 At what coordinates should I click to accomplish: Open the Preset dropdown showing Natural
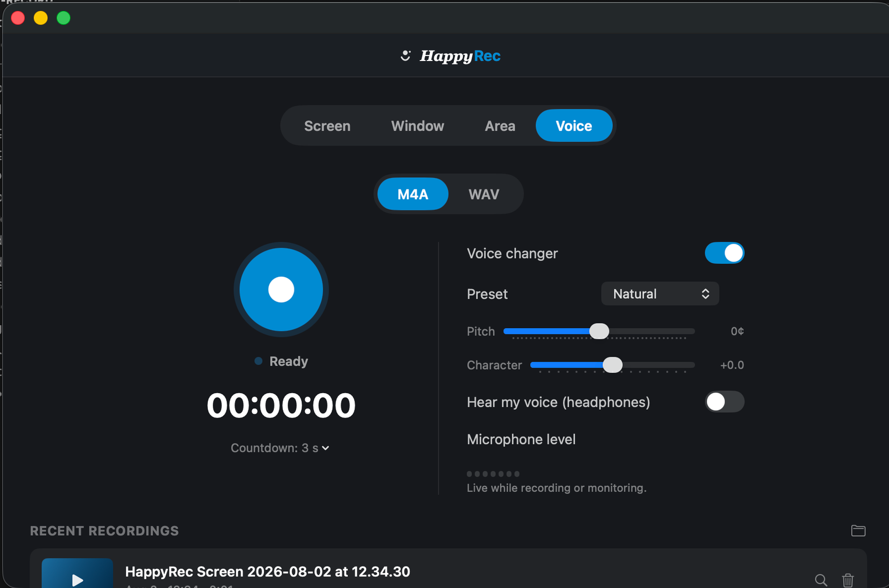point(660,294)
